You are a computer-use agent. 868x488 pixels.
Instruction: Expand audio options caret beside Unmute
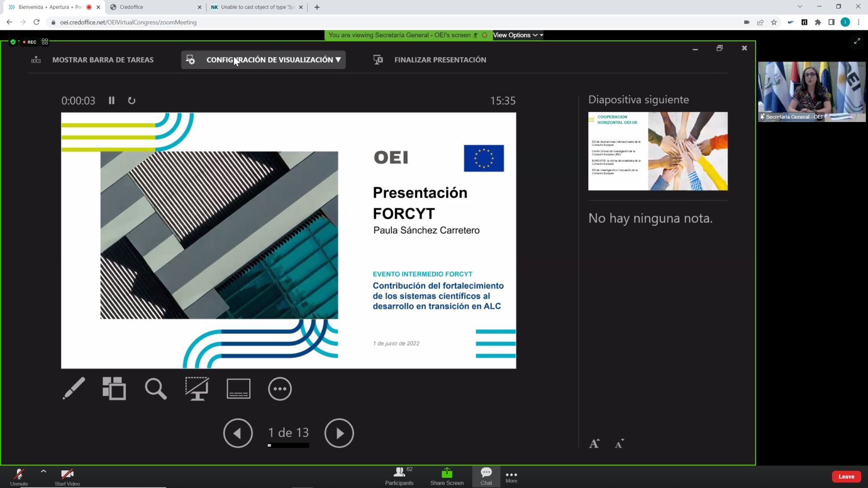coord(43,471)
